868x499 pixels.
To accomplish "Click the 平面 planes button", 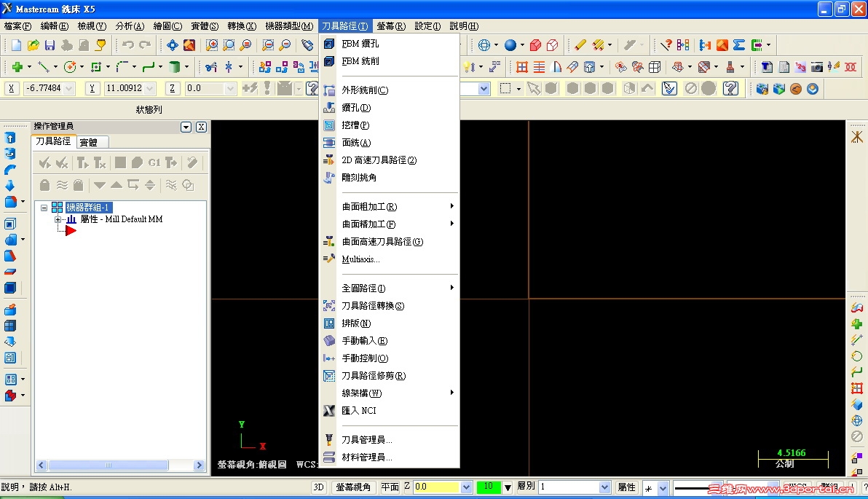I will [x=390, y=487].
